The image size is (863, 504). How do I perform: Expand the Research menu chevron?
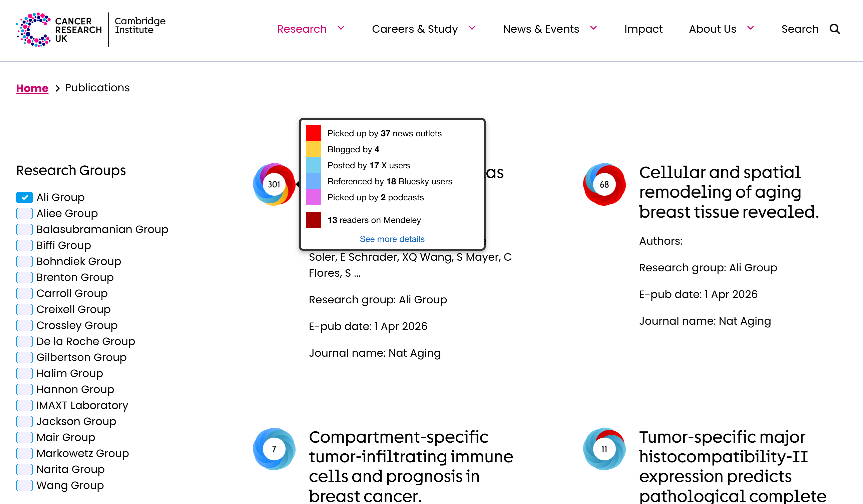coord(341,28)
